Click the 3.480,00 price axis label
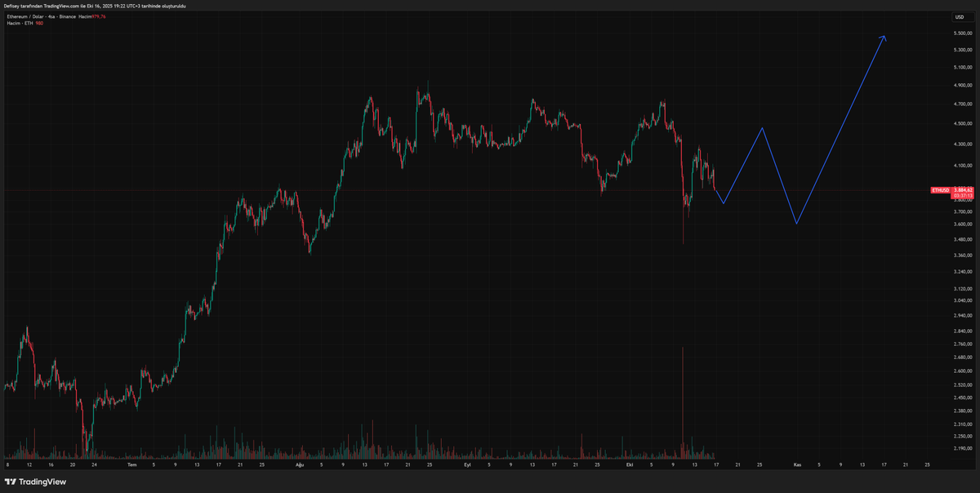980x493 pixels. pyautogui.click(x=962, y=238)
